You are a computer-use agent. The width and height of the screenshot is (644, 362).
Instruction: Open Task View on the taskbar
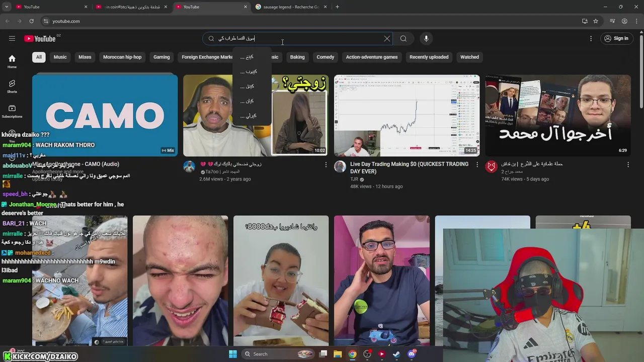pyautogui.click(x=324, y=354)
